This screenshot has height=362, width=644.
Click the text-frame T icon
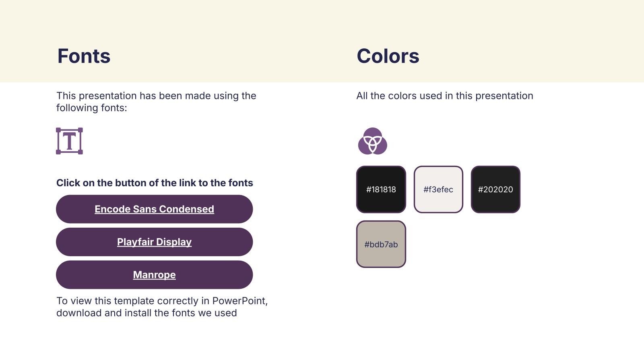tap(69, 141)
